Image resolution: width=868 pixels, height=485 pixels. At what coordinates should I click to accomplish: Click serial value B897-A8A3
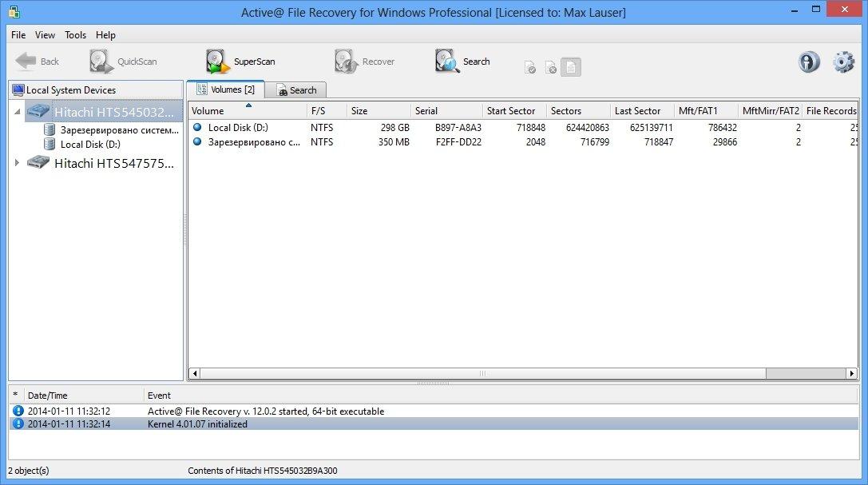458,127
